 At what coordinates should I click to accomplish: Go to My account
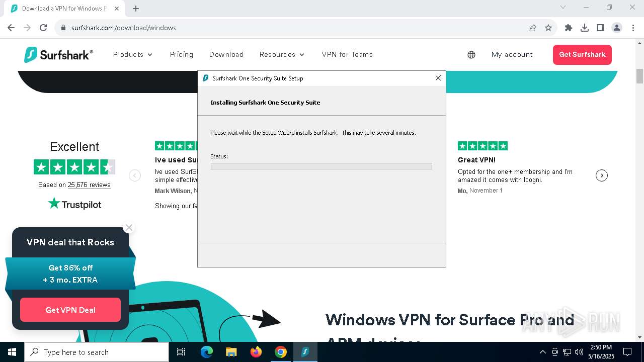(x=512, y=54)
